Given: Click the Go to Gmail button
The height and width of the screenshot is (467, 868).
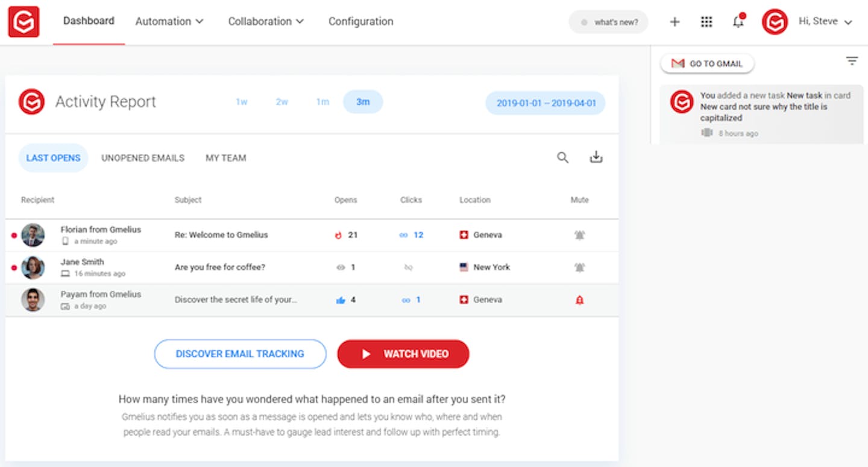Looking at the screenshot, I should [707, 63].
